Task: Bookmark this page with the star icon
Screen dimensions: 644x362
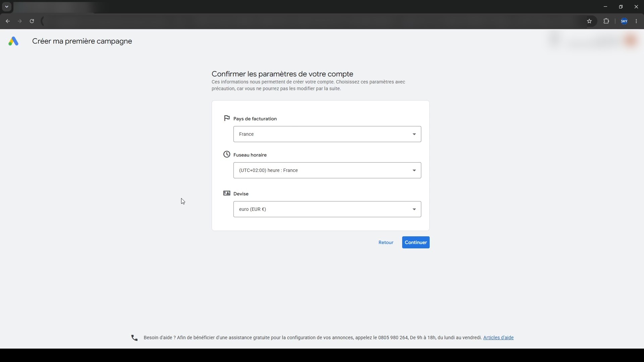Action: tap(589, 21)
